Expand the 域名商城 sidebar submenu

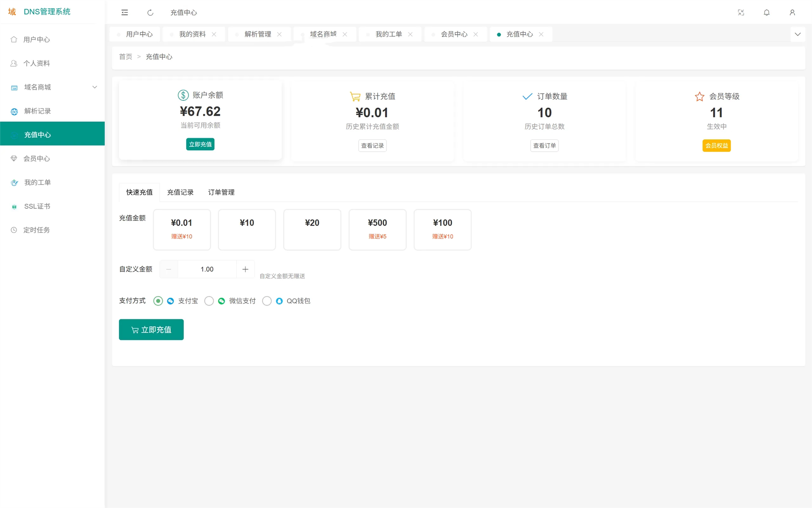point(95,87)
